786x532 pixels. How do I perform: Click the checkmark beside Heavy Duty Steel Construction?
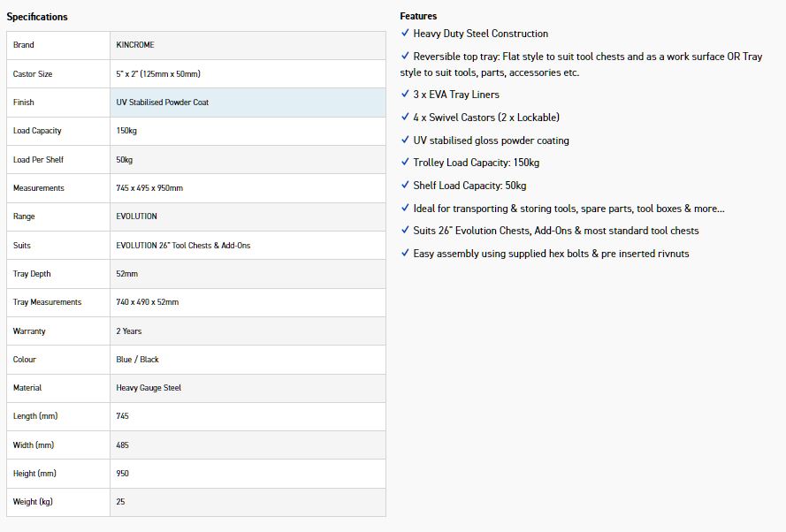pyautogui.click(x=404, y=34)
